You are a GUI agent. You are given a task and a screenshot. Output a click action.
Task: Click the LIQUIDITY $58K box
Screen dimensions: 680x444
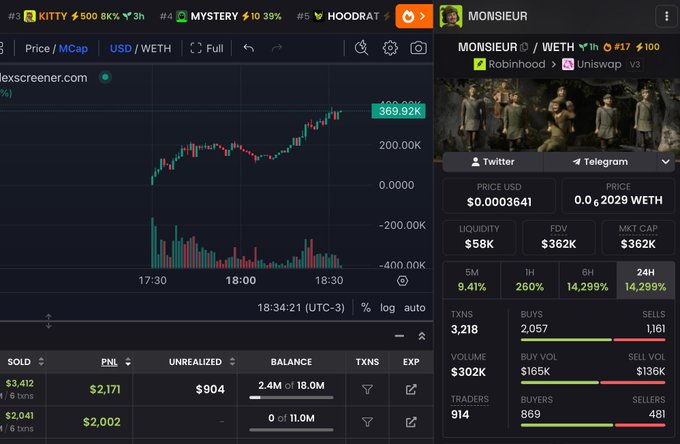click(x=479, y=237)
